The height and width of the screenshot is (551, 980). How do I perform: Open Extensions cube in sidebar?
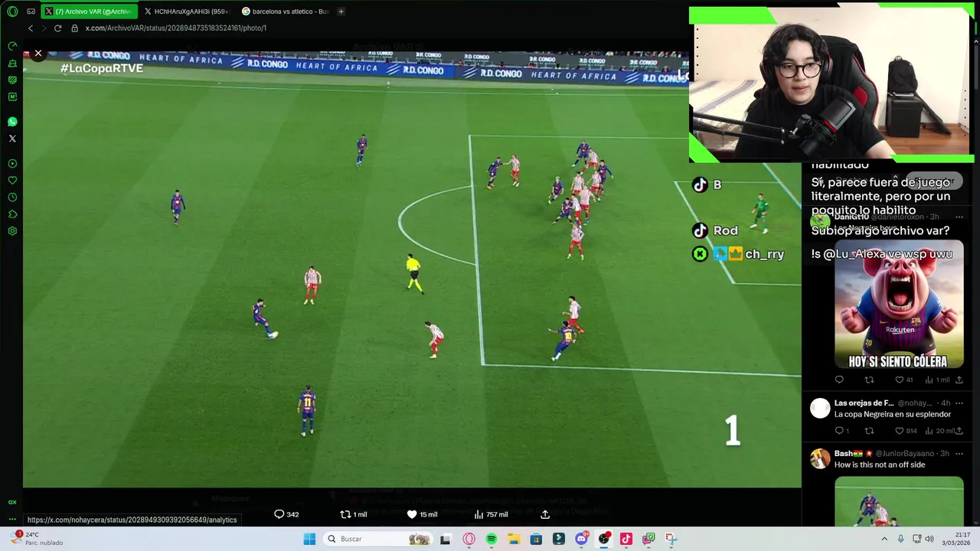click(12, 214)
